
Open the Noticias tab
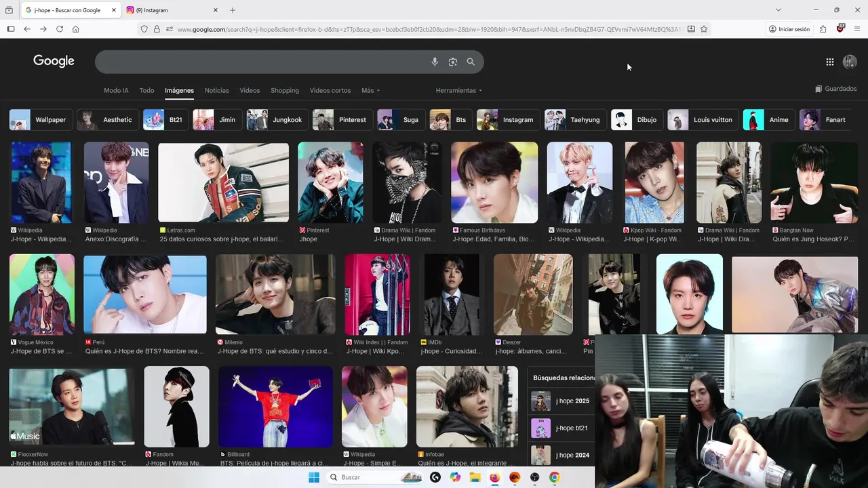217,90
